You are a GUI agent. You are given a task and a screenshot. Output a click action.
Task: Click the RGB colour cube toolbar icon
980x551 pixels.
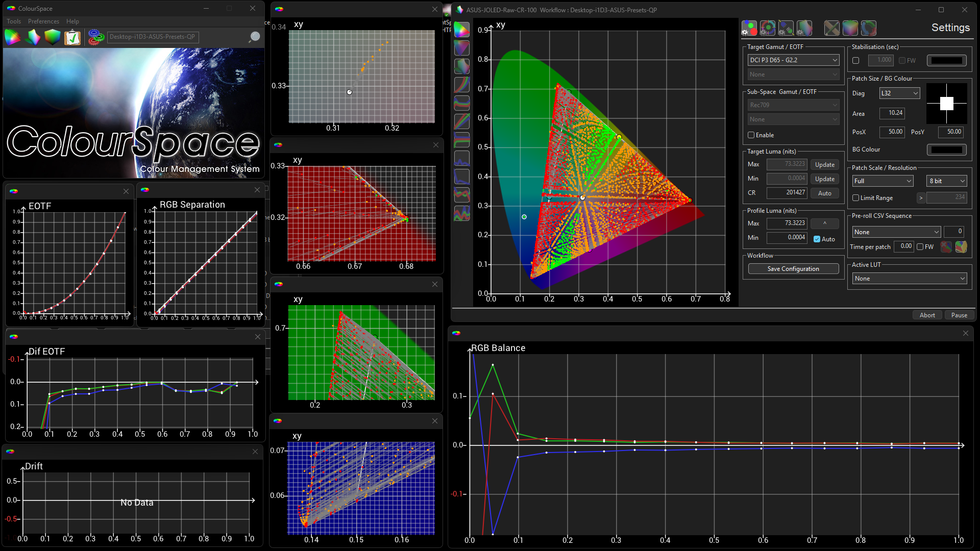[52, 37]
